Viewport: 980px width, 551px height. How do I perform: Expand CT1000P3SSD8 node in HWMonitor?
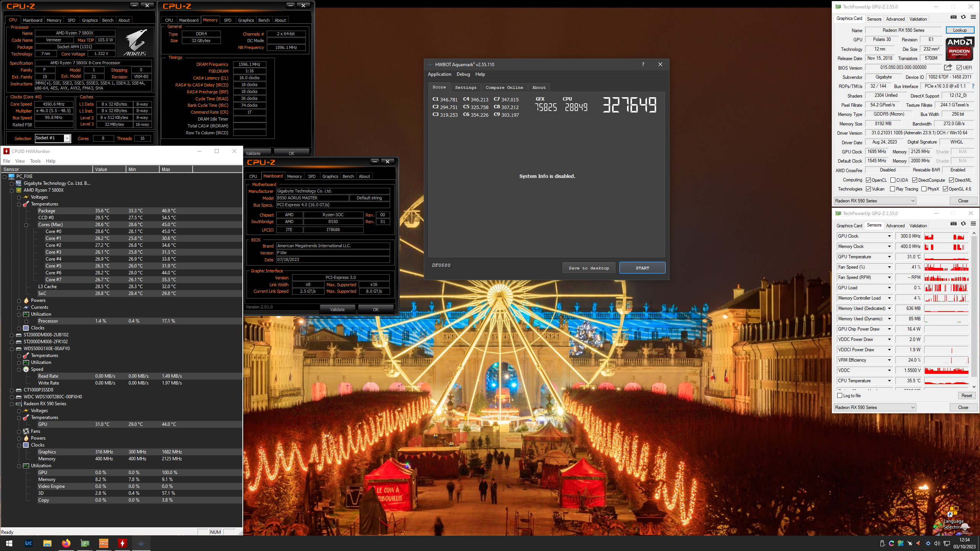click(12, 390)
